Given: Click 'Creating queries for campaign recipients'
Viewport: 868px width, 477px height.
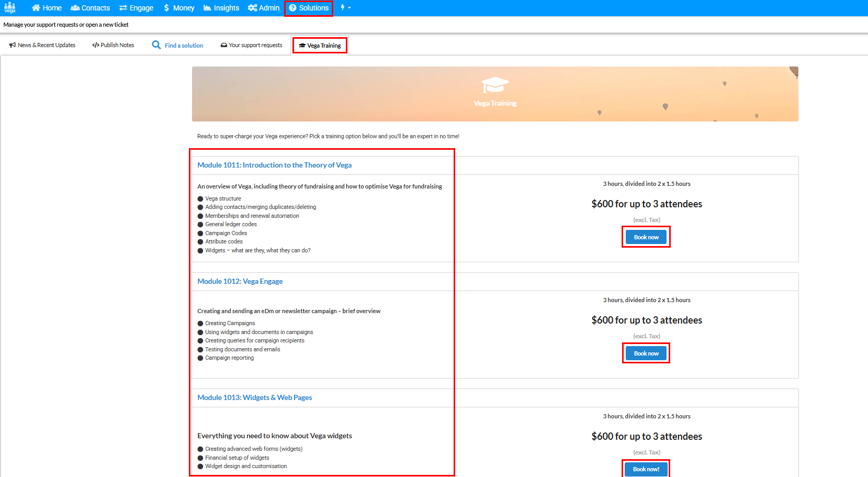Looking at the screenshot, I should pos(255,340).
